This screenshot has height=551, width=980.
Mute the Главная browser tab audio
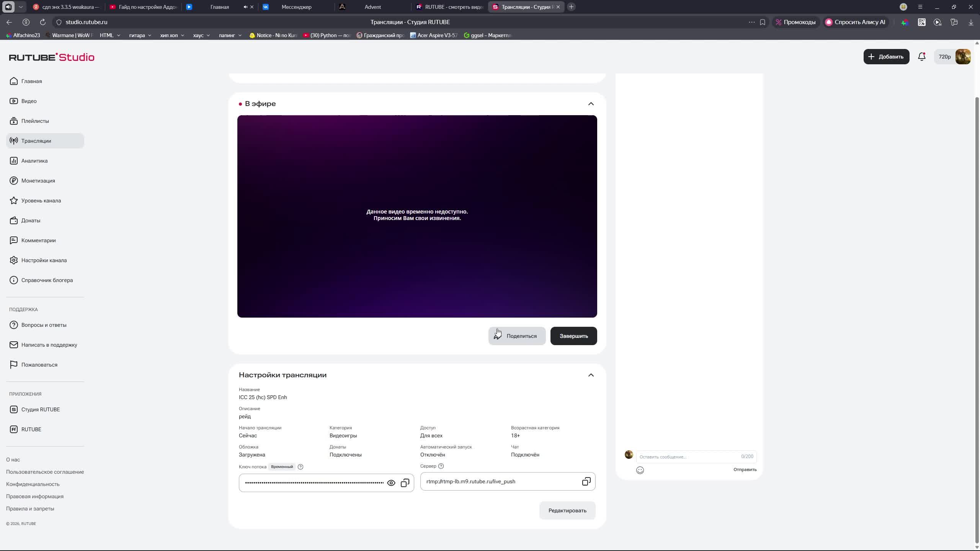245,7
